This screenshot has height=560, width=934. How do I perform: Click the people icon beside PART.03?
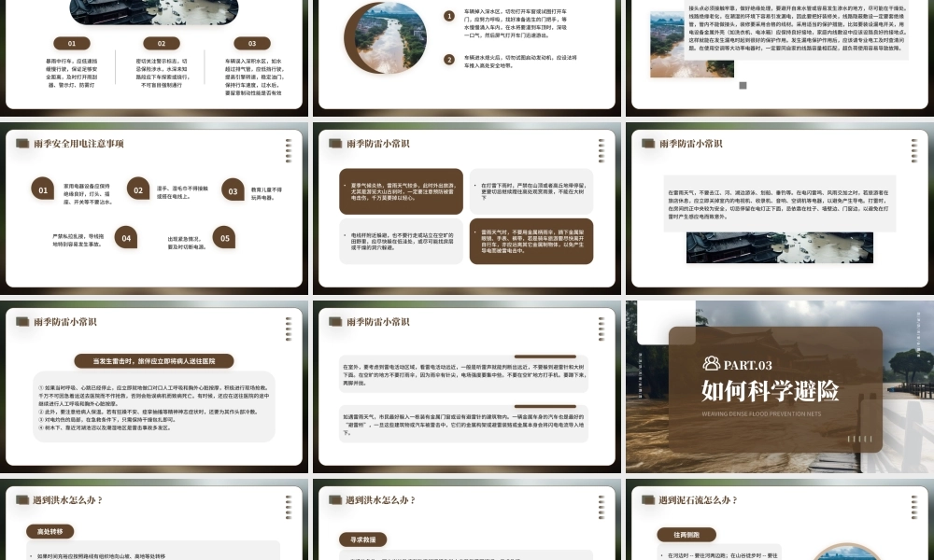(x=711, y=363)
